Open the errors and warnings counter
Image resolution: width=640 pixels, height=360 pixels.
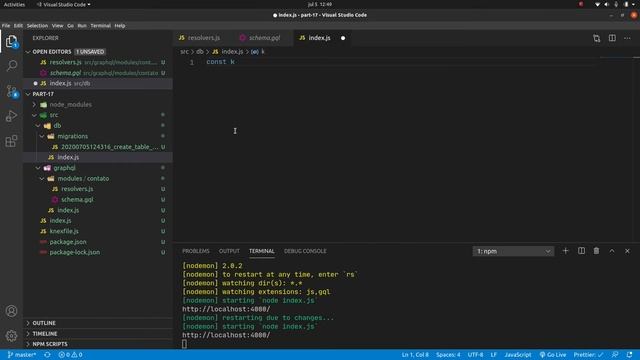[x=70, y=355]
